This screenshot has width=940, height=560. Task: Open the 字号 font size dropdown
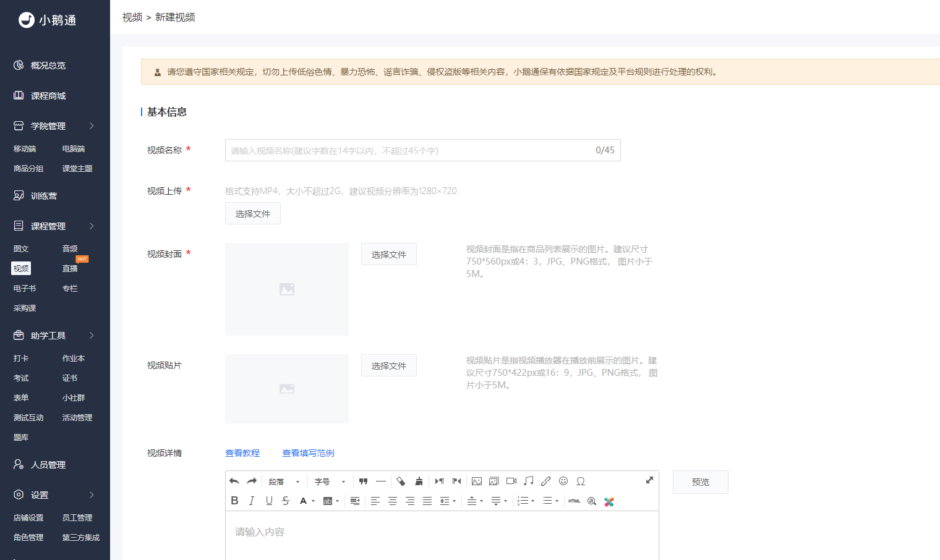coord(330,482)
